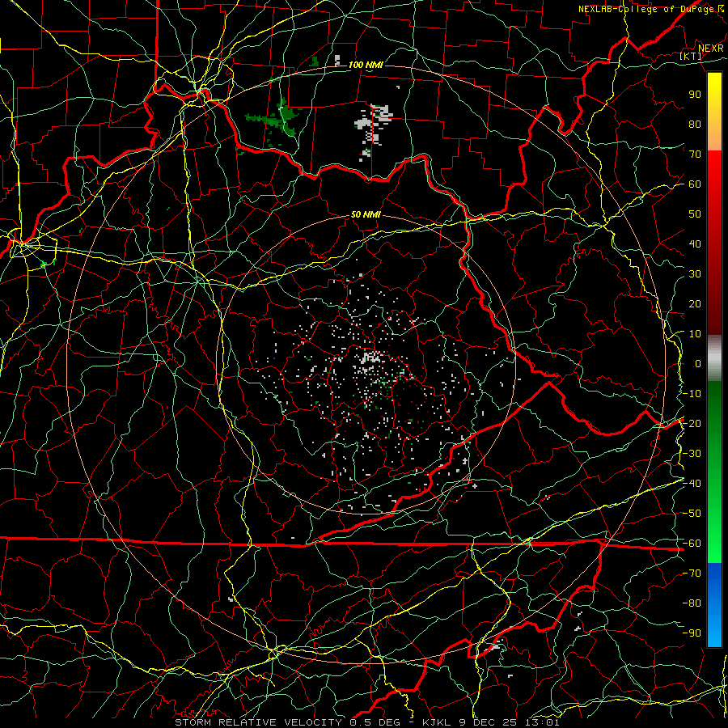Click the dense gray echo at the radar center
The width and height of the screenshot is (728, 728).
(x=371, y=358)
